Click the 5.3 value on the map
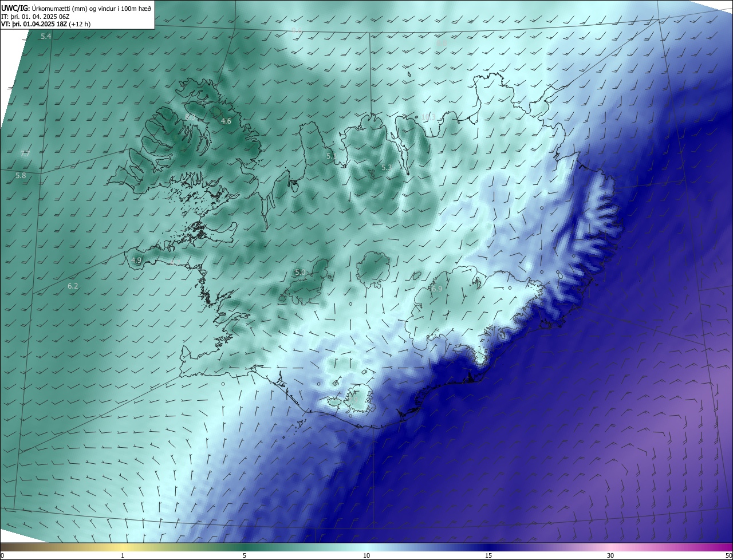The image size is (733, 560). click(x=387, y=168)
